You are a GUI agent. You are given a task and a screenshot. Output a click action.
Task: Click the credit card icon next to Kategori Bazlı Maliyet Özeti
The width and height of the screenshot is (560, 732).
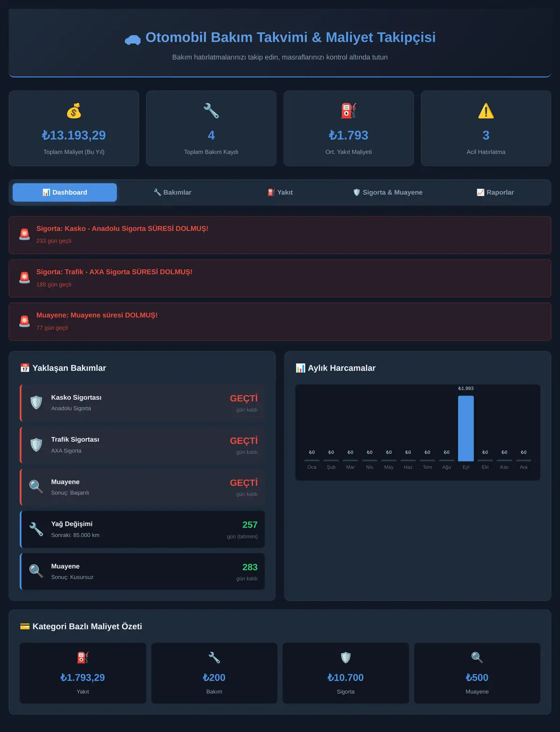point(25,627)
